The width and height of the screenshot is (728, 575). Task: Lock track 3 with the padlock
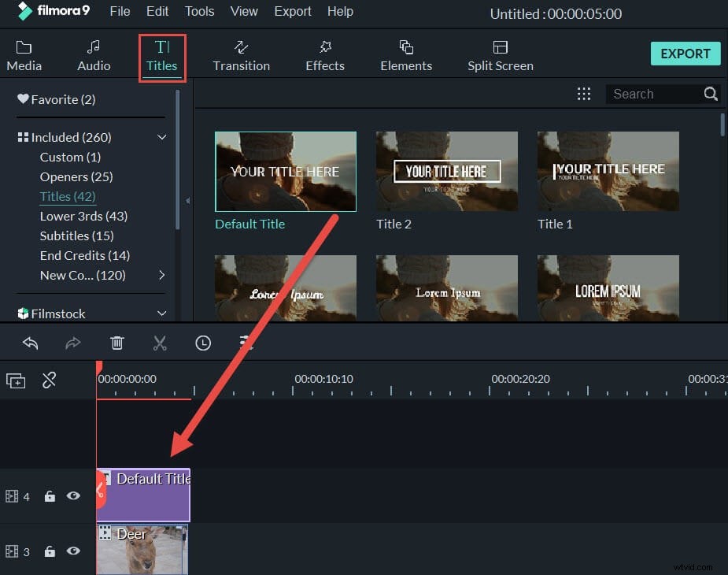tap(50, 551)
